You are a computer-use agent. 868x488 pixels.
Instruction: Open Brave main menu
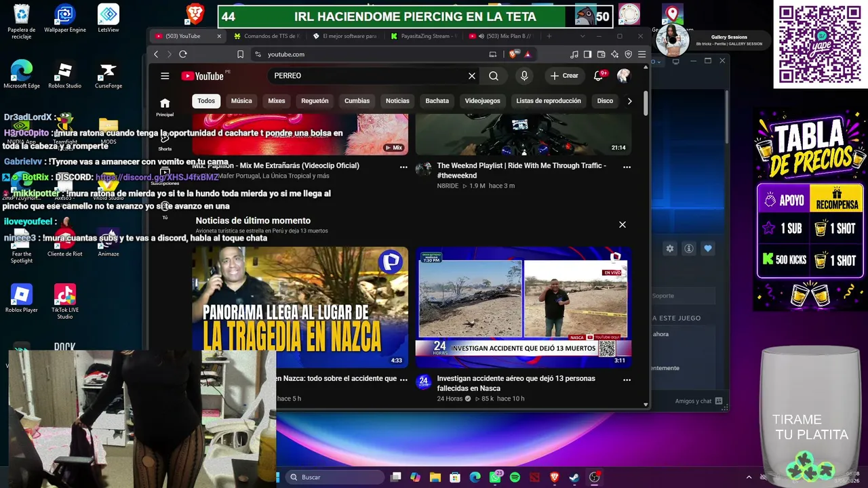642,54
